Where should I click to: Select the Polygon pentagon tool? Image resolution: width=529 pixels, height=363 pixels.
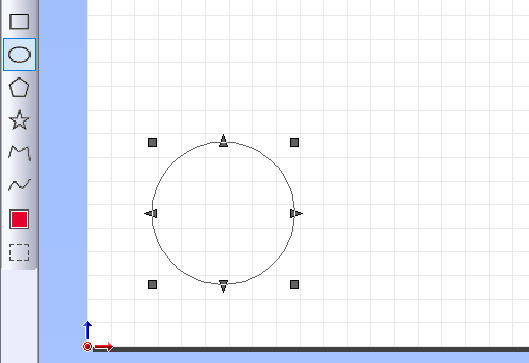19,87
